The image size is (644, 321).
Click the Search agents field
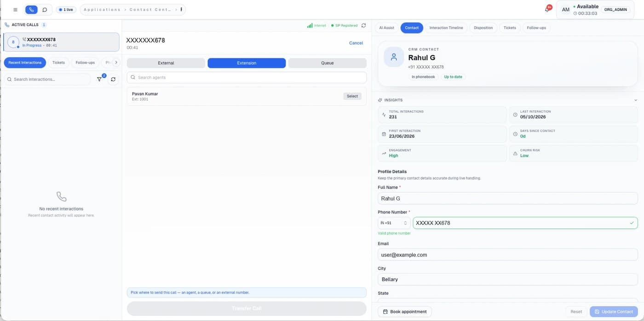coord(247,77)
